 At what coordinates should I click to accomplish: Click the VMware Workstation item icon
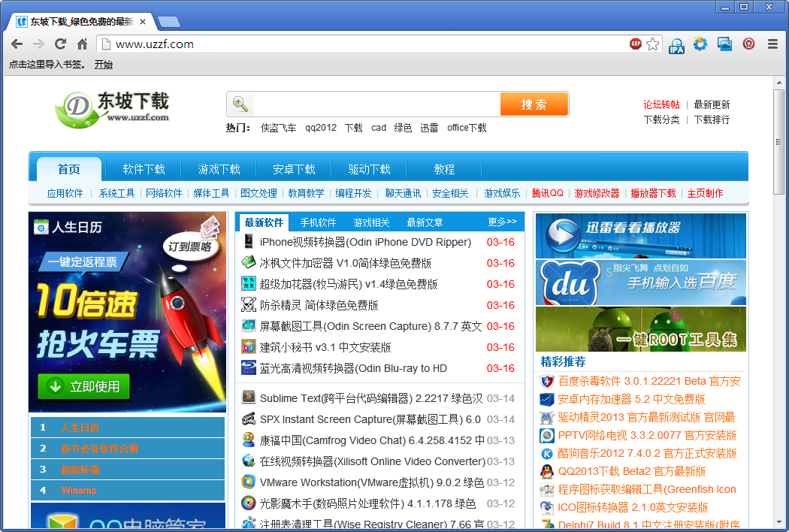coord(249,482)
